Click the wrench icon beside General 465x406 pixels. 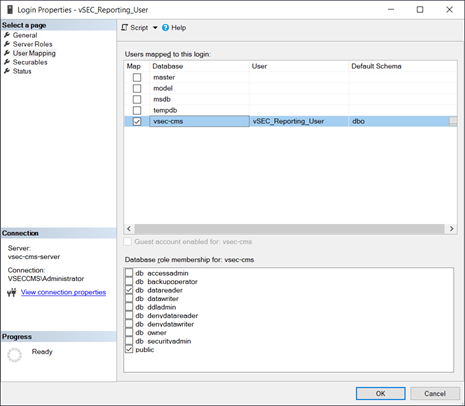pos(7,35)
